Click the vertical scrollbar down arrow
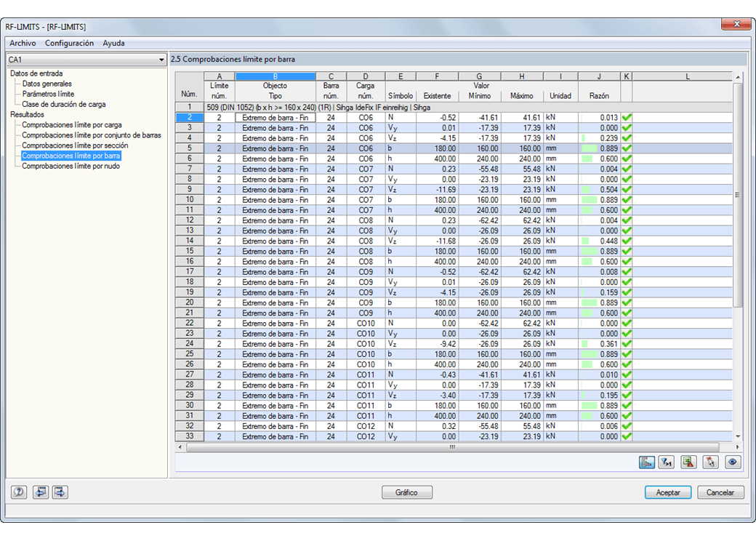 (x=738, y=436)
